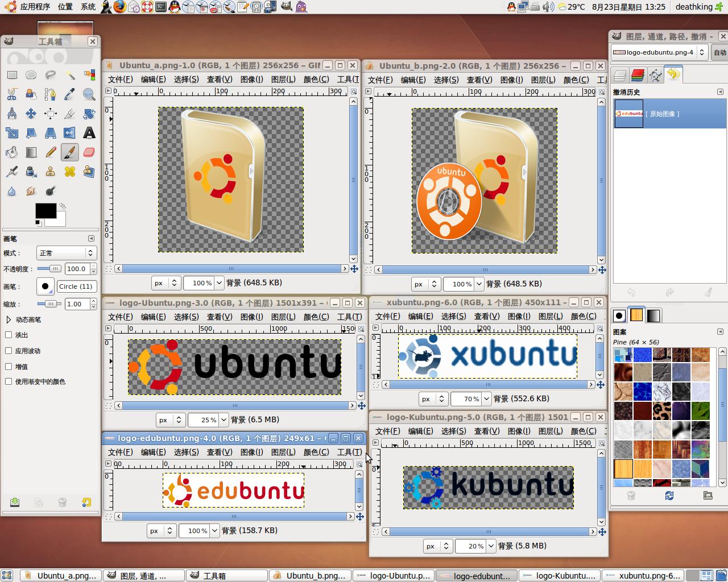The width and height of the screenshot is (728, 582).
Task: Choose the Bucket Fill tool
Action: point(12,152)
